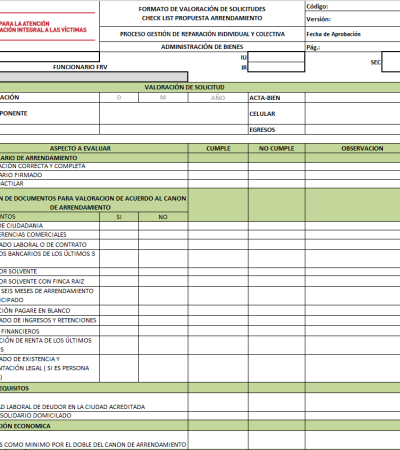This screenshot has width=400, height=450.
Task: Select 'PROCESO GESTIÓN DE REPARACIÓN INDIVIDUAL Y COLECTIVA' cell
Action: (202, 34)
